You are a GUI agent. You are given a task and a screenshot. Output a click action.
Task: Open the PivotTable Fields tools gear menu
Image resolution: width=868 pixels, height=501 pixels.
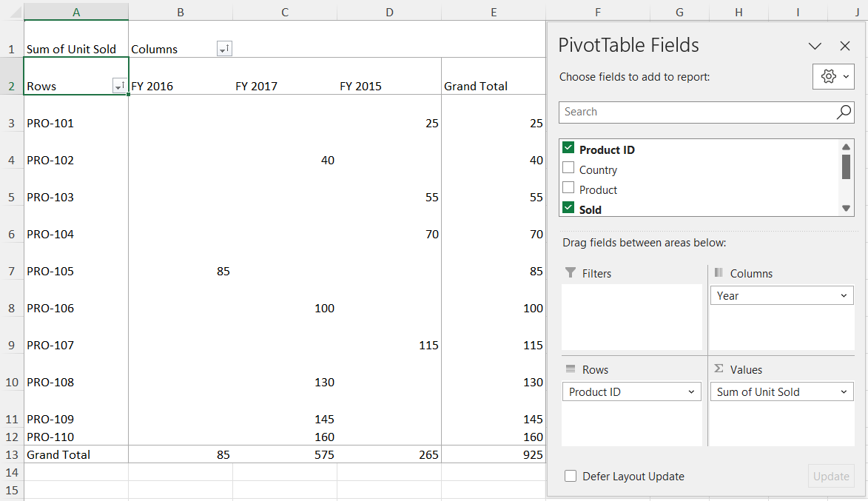pyautogui.click(x=833, y=76)
